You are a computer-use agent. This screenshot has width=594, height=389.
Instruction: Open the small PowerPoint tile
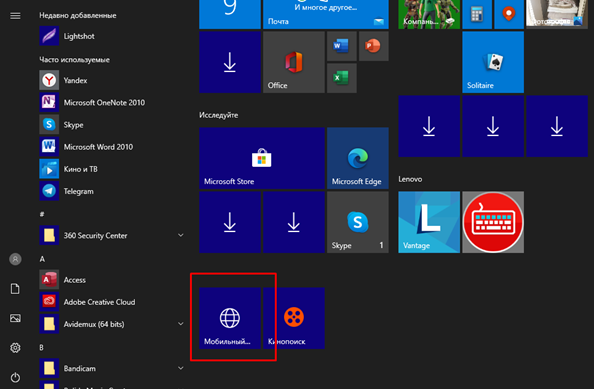coord(374,46)
